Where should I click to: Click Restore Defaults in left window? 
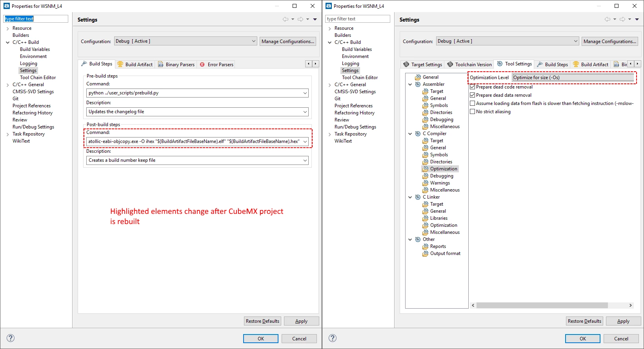(x=262, y=321)
